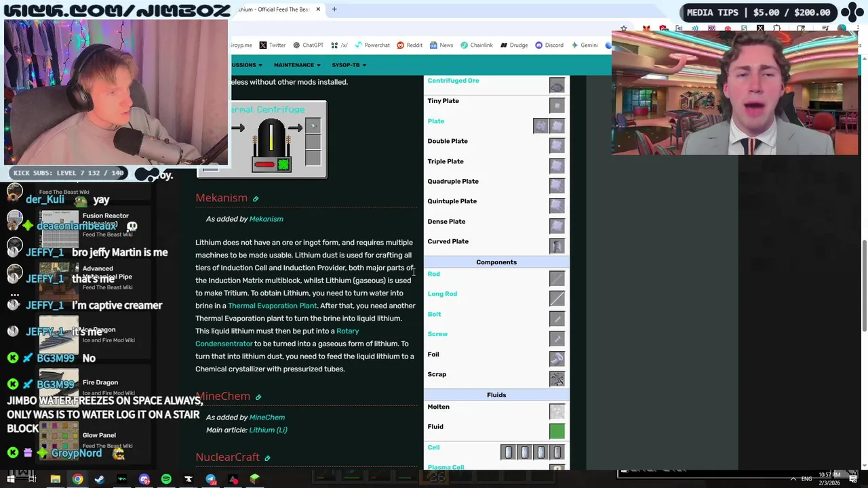Open the ChatGPT bookmark
Screen dimensions: 868x488
(308, 45)
